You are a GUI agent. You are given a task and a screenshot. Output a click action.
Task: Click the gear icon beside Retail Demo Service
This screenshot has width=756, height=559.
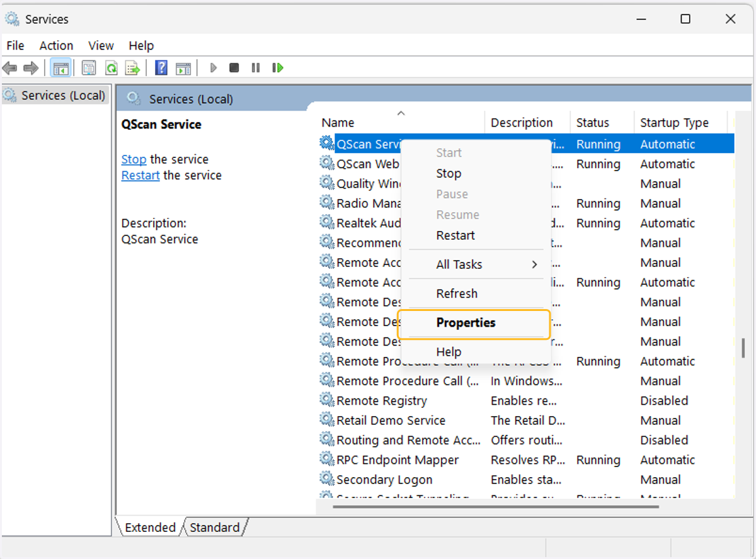point(326,419)
